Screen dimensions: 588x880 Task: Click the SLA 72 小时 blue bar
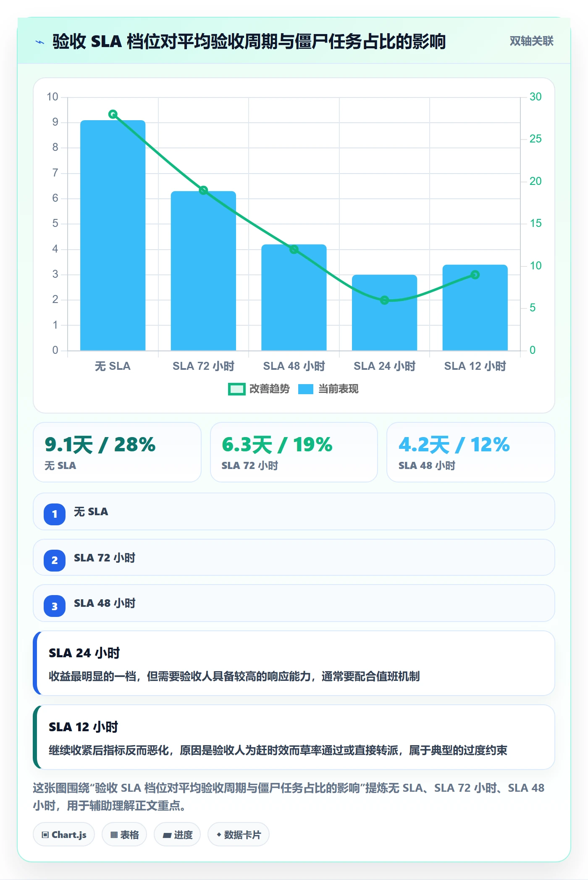(x=203, y=271)
